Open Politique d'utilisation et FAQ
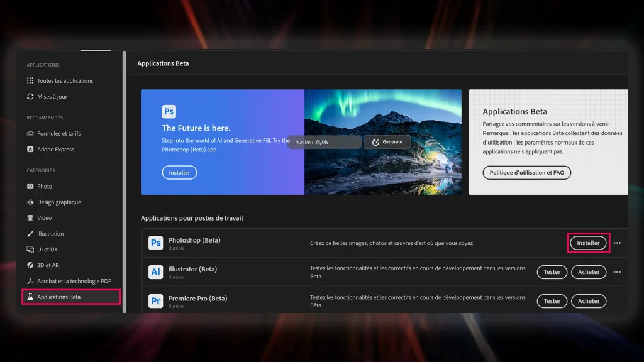644x362 pixels. [526, 172]
